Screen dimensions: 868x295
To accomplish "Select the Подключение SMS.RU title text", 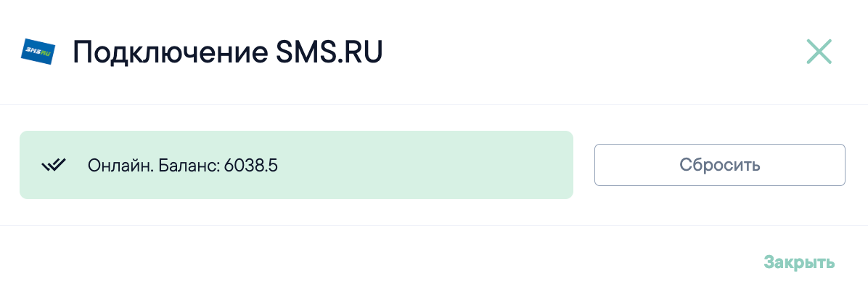I will (x=227, y=52).
